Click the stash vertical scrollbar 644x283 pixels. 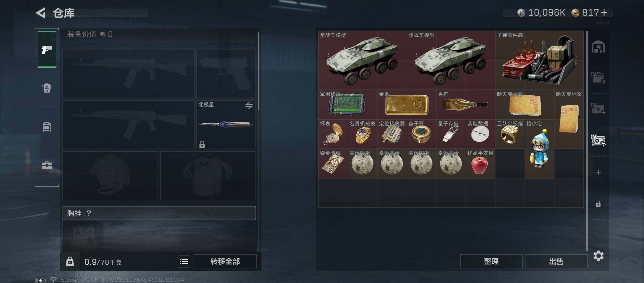coord(587,140)
